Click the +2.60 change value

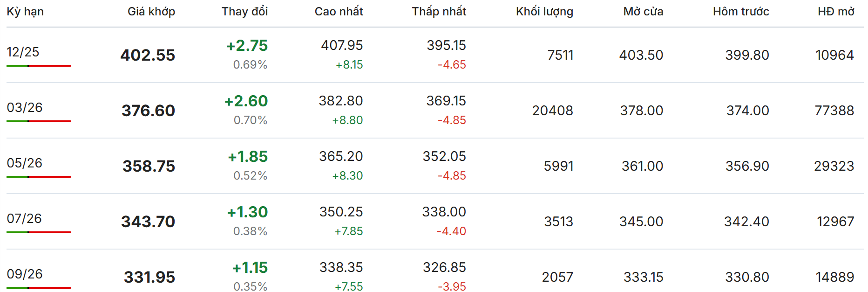(246, 101)
